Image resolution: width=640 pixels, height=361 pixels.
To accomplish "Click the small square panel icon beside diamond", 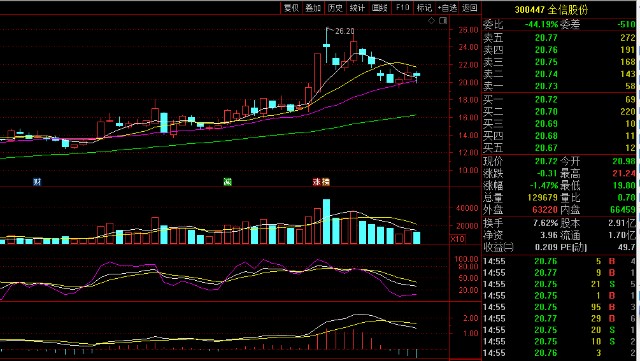I will click(443, 21).
